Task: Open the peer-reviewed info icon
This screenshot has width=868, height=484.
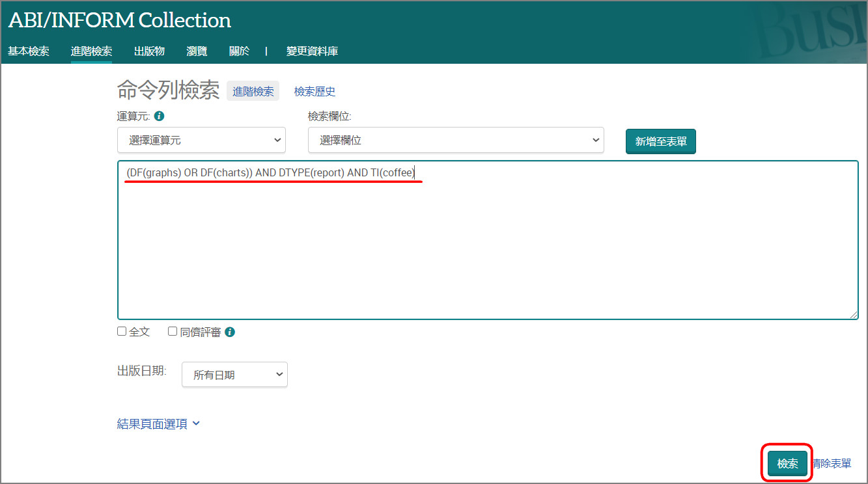Action: pos(230,332)
